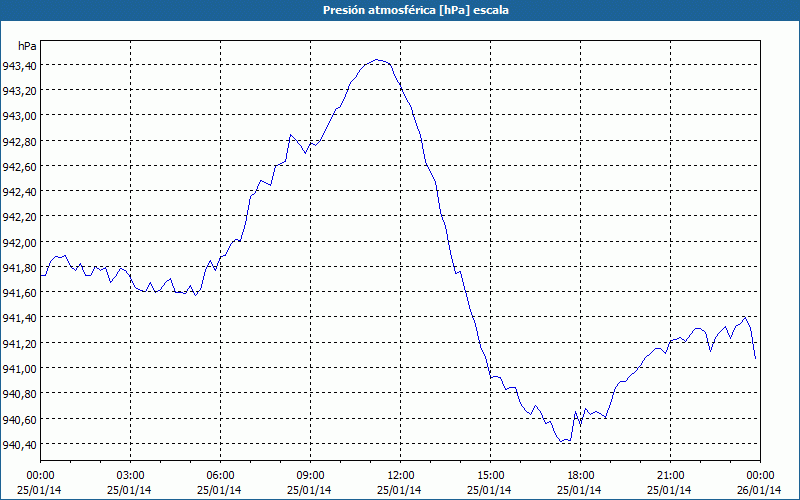
Task: Select the 943,00 pressure axis label
Action: pyautogui.click(x=19, y=116)
